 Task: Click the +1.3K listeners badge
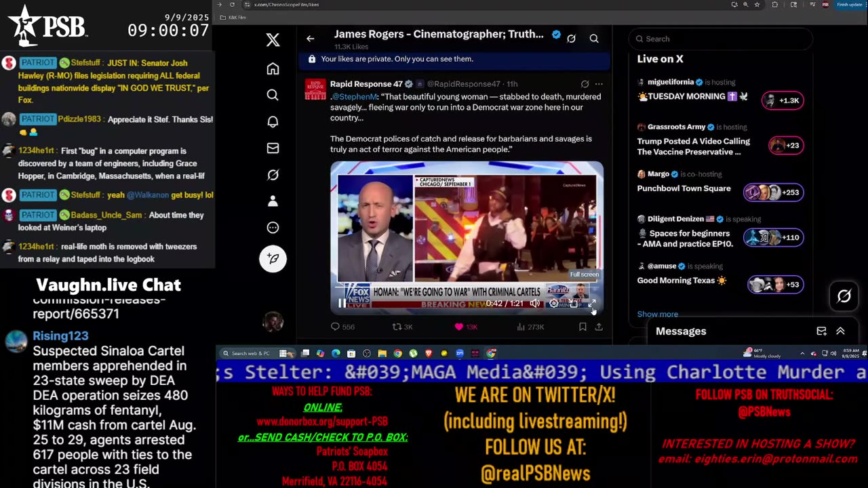pos(783,100)
